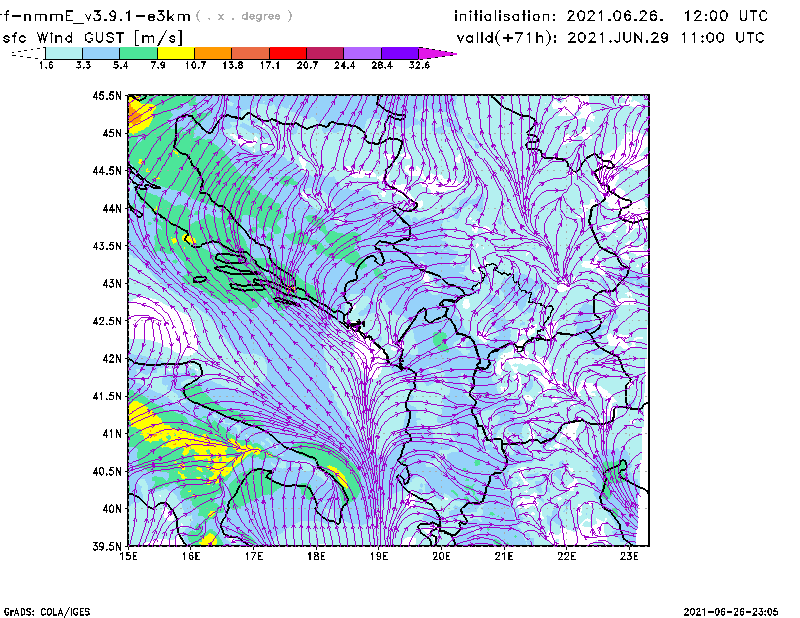Click the magenta arrow-tip swatch above 32.6

[x=436, y=53]
